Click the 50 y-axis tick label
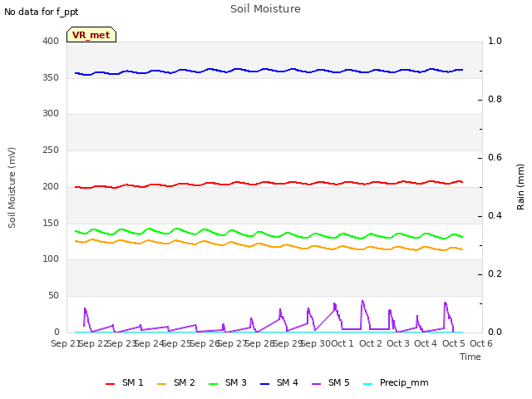The image size is (532, 399). tap(53, 296)
